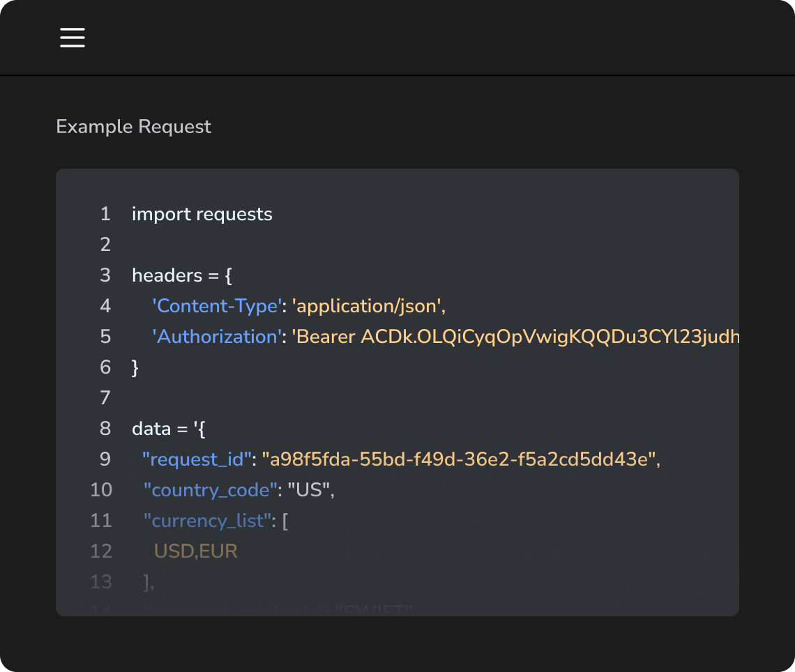The width and height of the screenshot is (795, 672).
Task: Select line number 10 in gutter
Action: pos(101,490)
